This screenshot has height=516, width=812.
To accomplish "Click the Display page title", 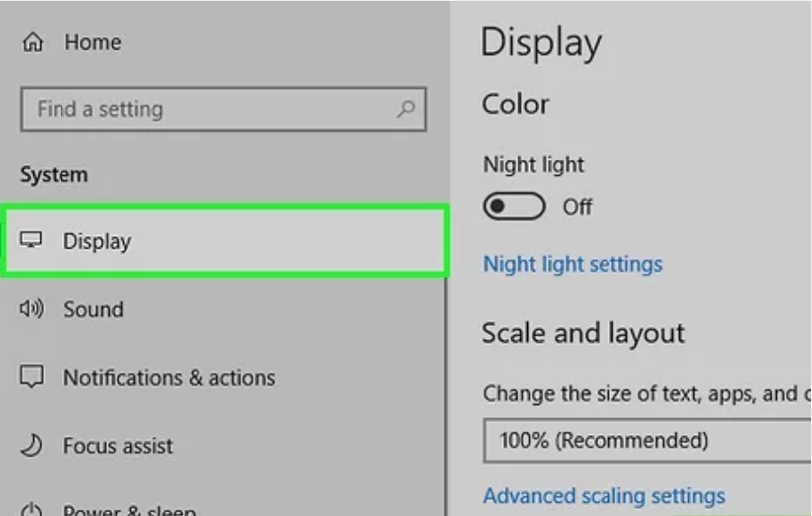I will 541,43.
